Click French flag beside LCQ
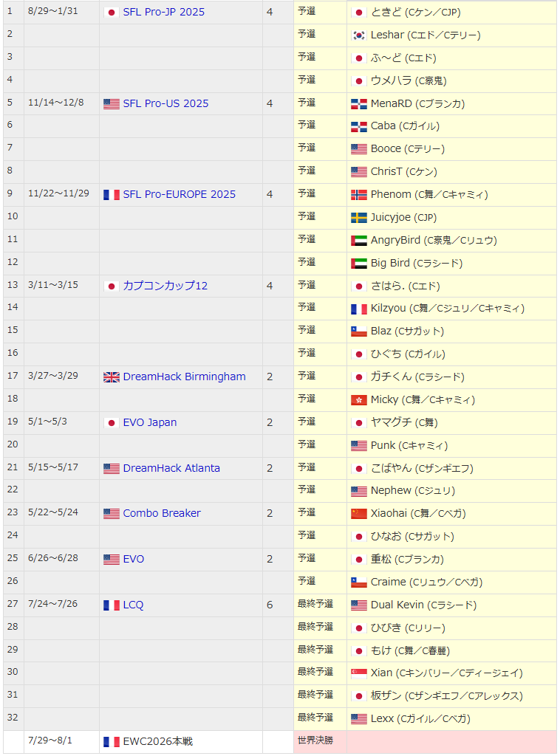The width and height of the screenshot is (560, 756). tap(112, 605)
